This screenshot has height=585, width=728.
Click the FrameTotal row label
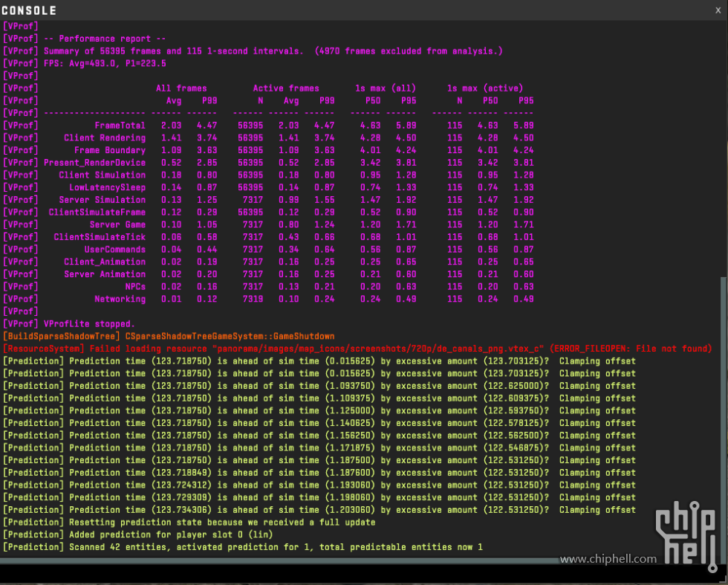coord(120,126)
